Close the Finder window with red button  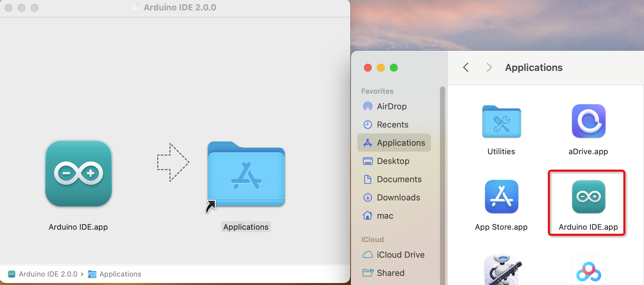click(368, 68)
